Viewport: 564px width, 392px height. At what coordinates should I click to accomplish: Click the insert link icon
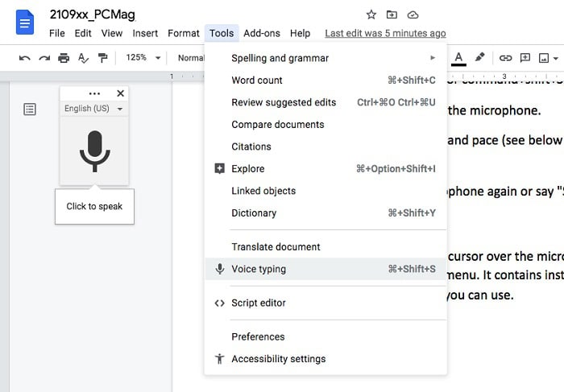point(505,58)
